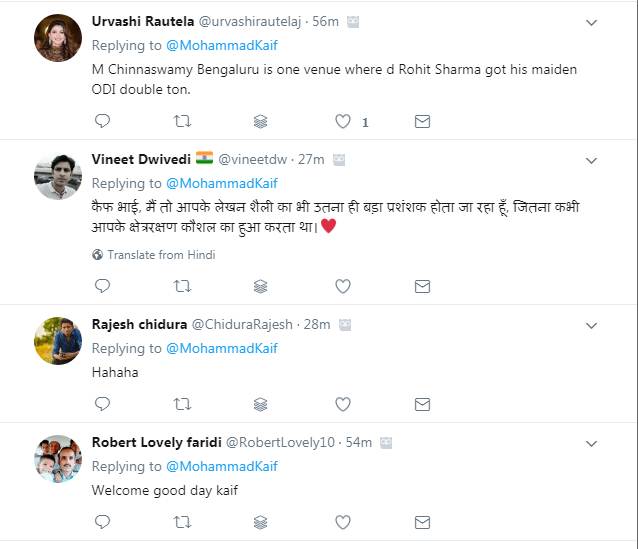638x549 pixels.
Task: Reply to Robert Lovely faridi's tweet
Action: [x=102, y=521]
